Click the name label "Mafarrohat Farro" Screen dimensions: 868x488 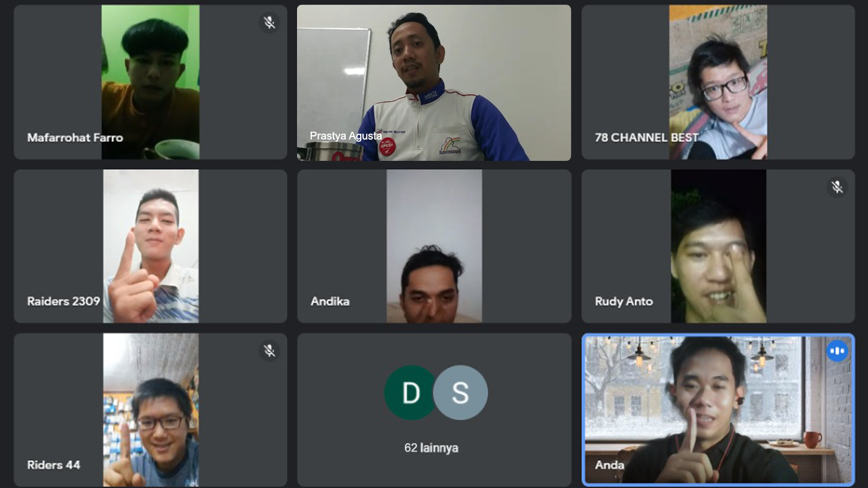pos(75,138)
